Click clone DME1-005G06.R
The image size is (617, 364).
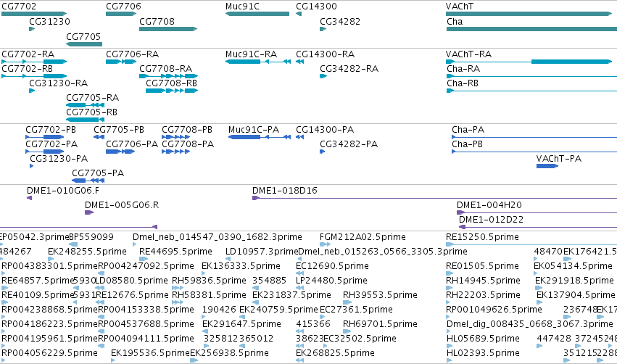click(x=89, y=212)
